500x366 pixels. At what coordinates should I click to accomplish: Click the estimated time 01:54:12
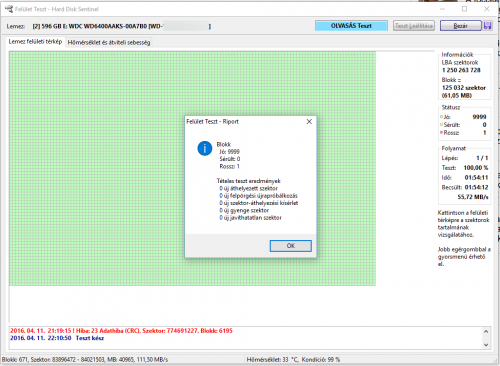[x=476, y=187]
